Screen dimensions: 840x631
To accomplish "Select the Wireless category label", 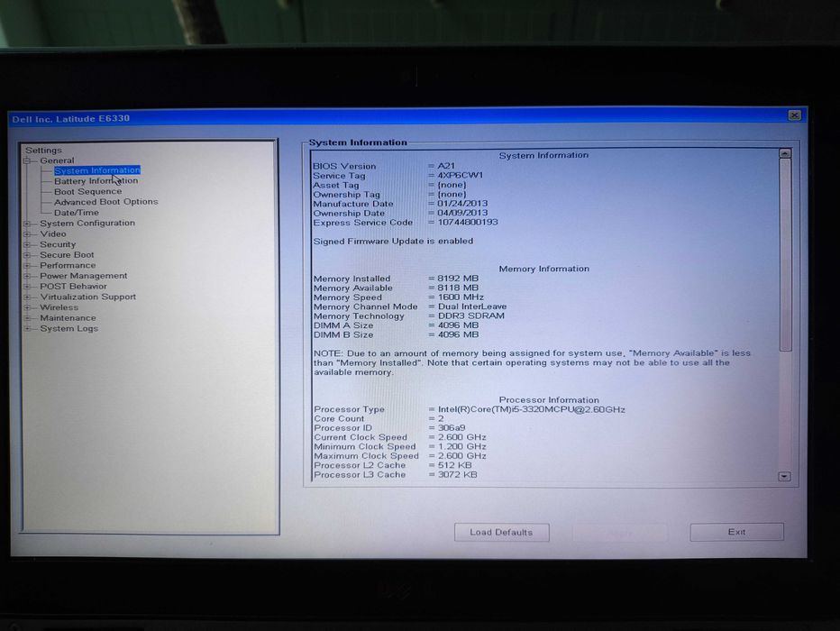I will pyautogui.click(x=59, y=307).
